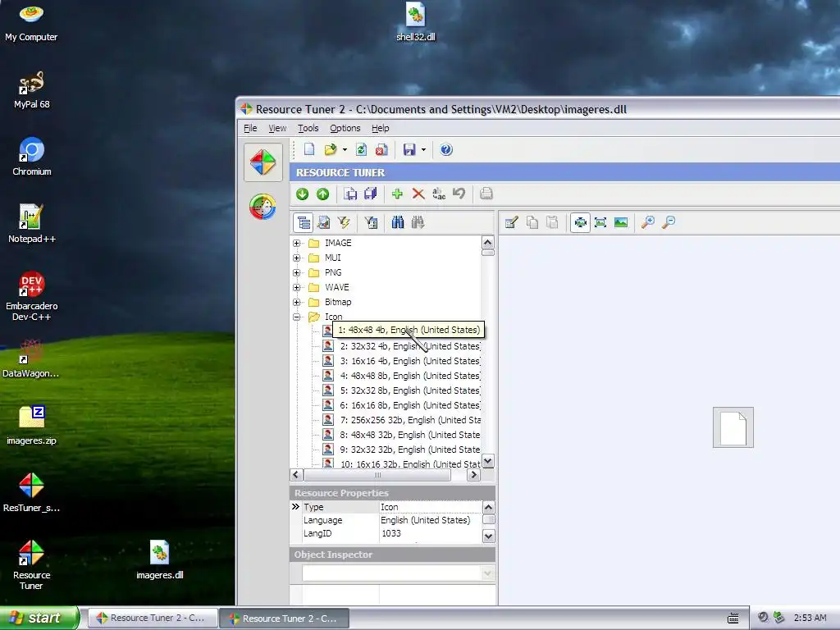Click the Windows Start button
The height and width of the screenshot is (630, 840).
tap(39, 618)
